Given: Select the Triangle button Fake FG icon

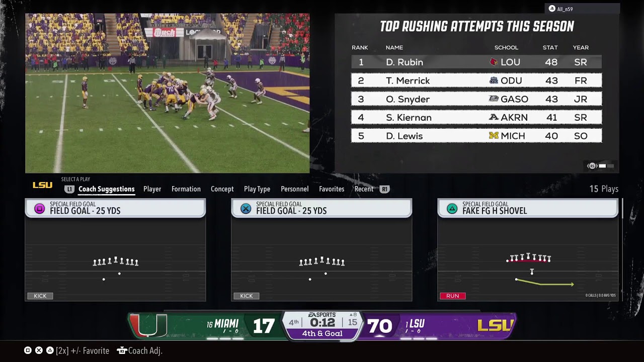Looking at the screenshot, I should [452, 209].
